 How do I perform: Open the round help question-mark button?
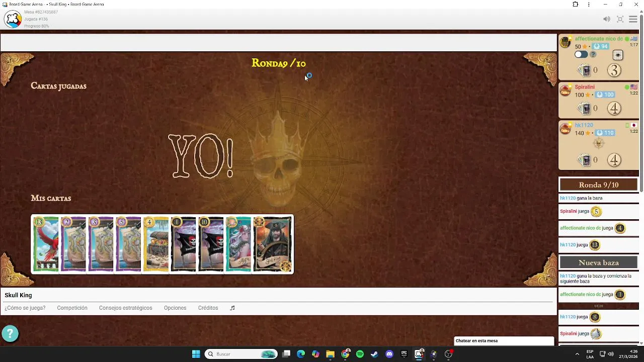click(x=10, y=333)
